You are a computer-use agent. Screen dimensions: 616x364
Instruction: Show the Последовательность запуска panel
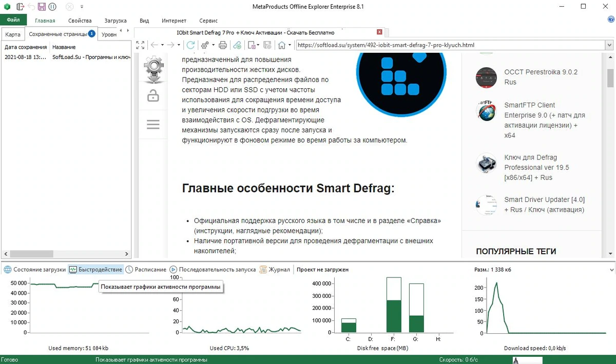tap(213, 269)
